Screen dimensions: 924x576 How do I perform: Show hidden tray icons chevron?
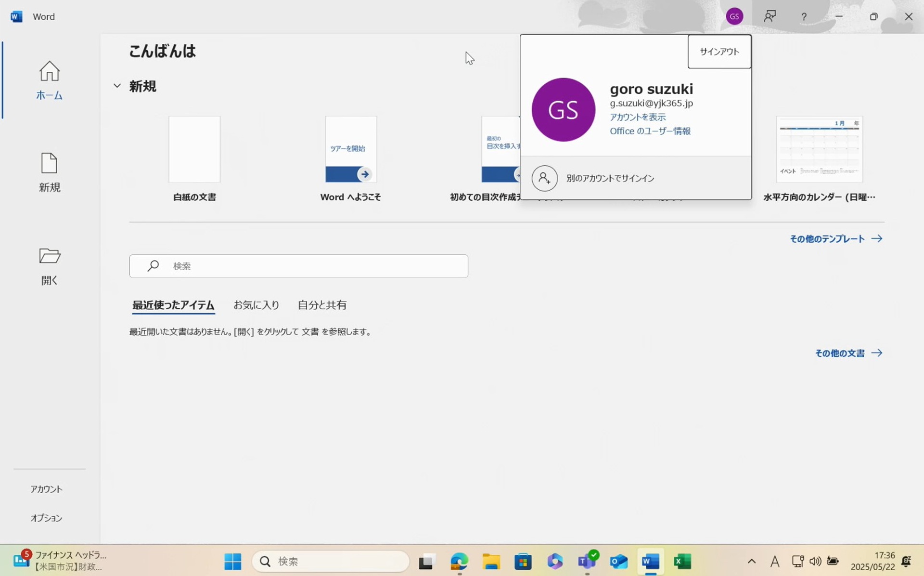[x=752, y=561]
